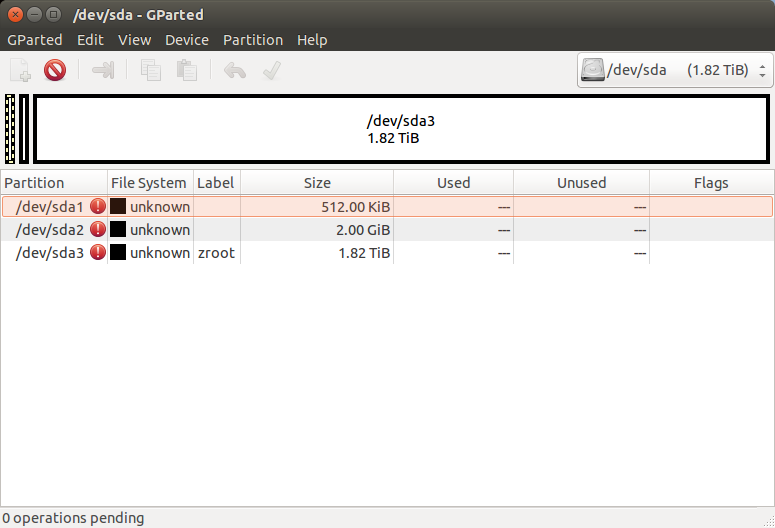Viewport: 775px width, 528px height.
Task: Select the /dev/sda3 block in disk map
Action: (x=401, y=129)
